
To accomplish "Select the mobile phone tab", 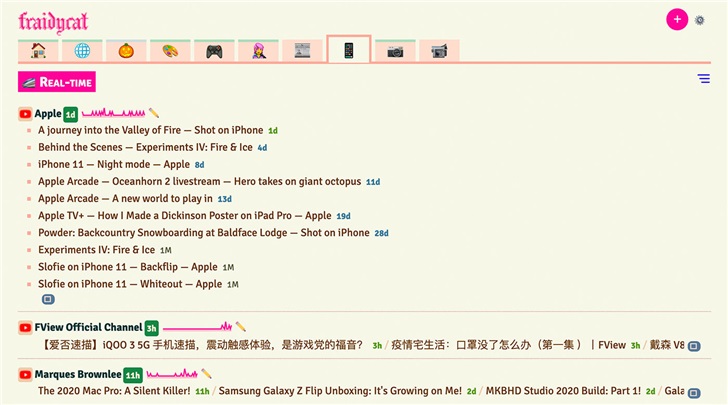I will pos(349,49).
